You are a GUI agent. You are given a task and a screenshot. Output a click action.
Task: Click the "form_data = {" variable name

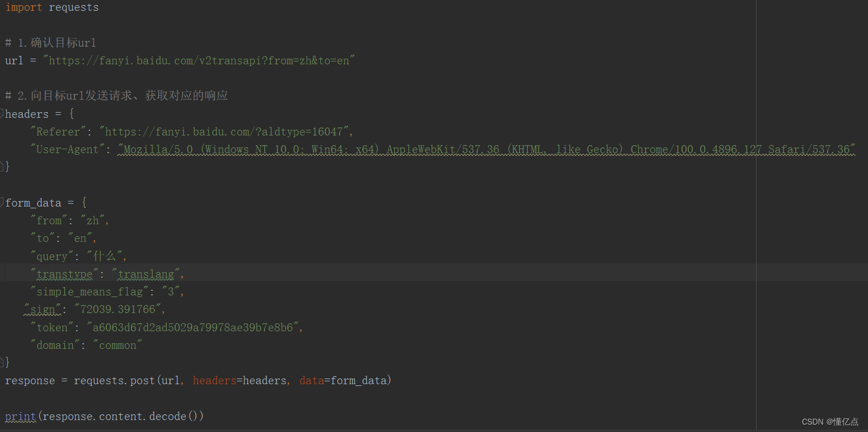[x=33, y=203]
